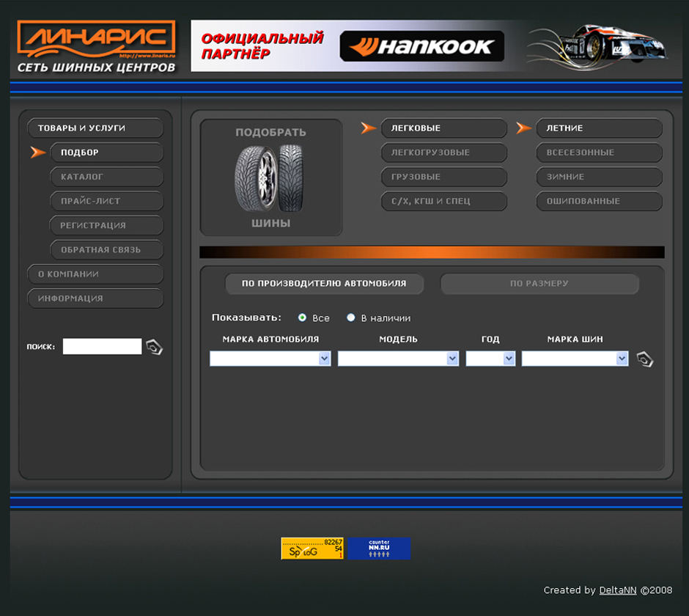Choose 'С/Х, КГШ и спец' category

point(443,201)
